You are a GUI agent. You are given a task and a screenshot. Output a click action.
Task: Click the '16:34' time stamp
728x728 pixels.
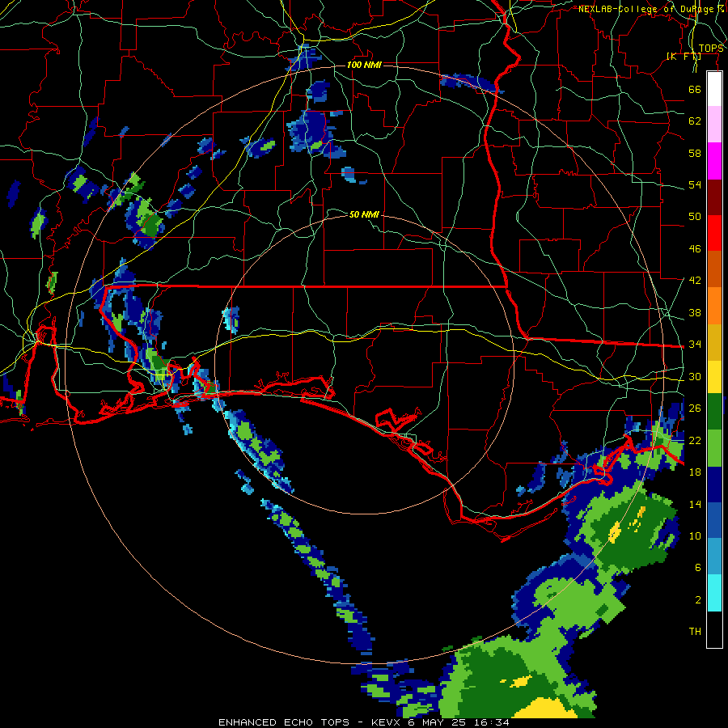492,722
